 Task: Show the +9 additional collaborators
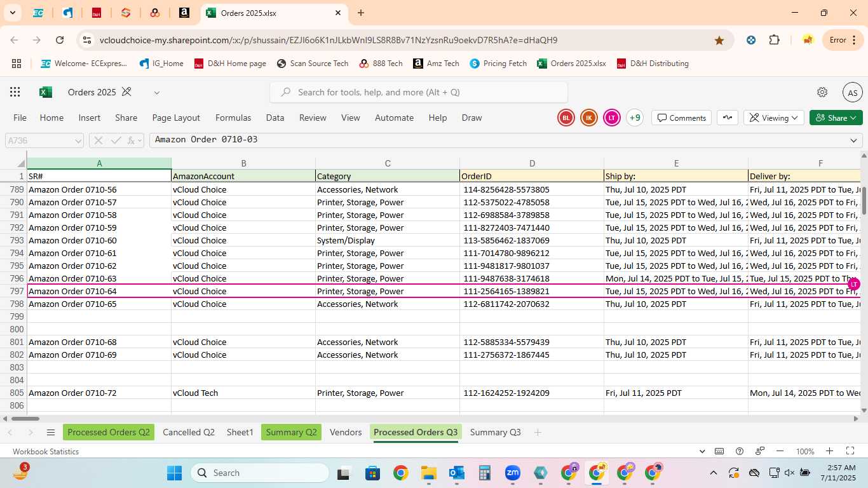point(635,118)
